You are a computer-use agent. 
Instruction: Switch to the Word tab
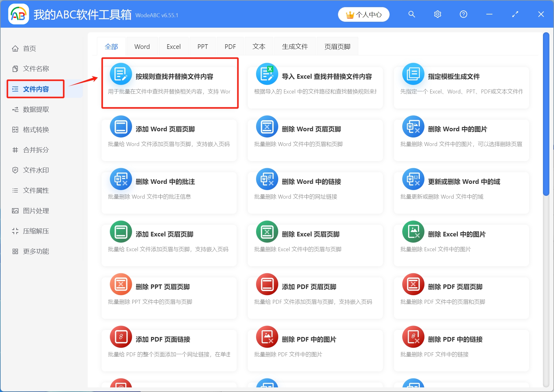(142, 46)
